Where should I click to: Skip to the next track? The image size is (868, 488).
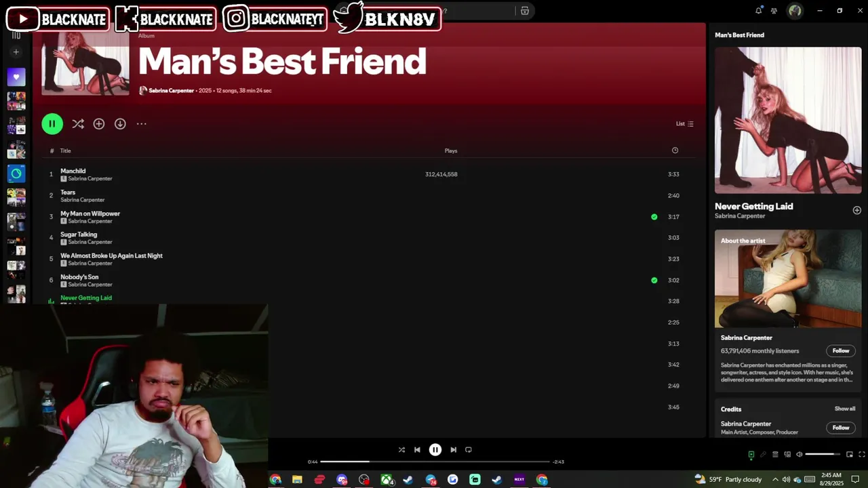454,449
